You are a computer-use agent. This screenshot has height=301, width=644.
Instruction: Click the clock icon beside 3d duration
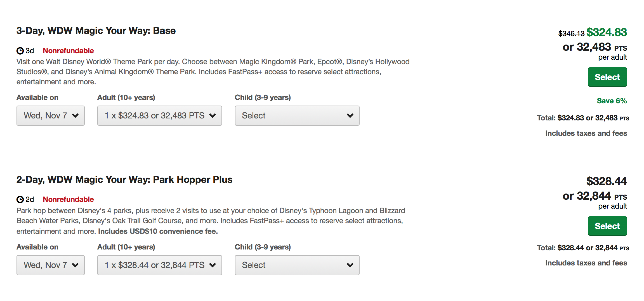[20, 51]
